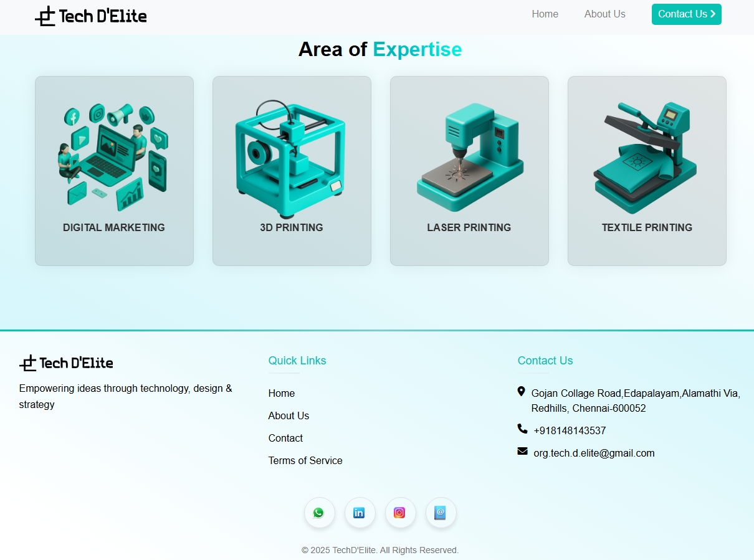Open the email address book icon
This screenshot has height=560, width=754.
point(441,513)
